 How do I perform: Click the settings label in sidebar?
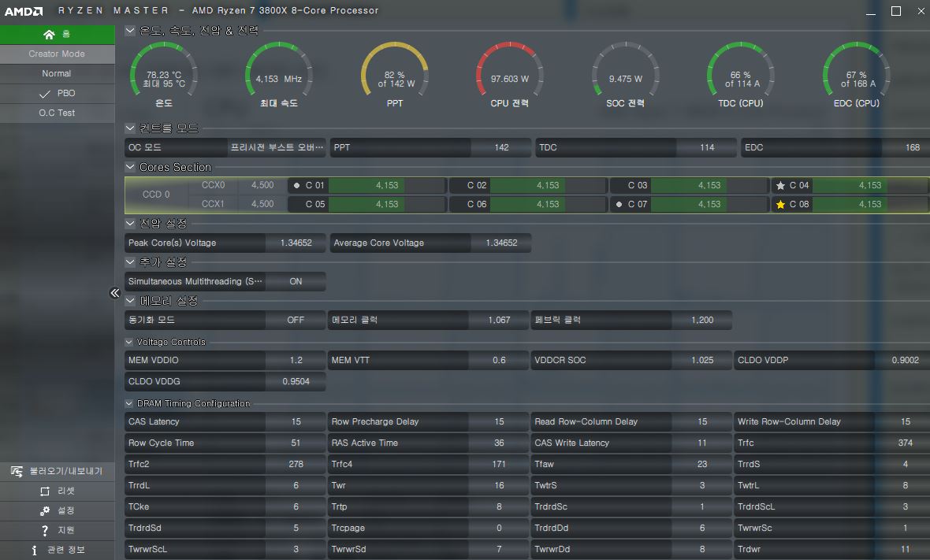(66, 511)
